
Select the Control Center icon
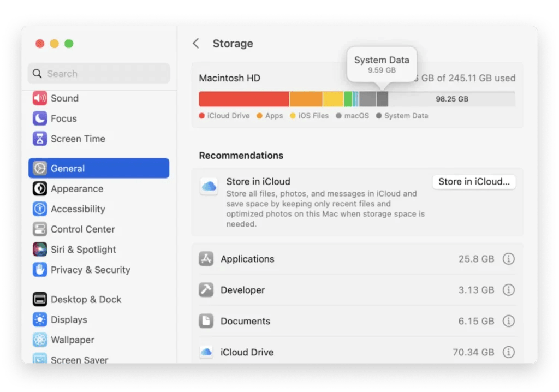click(x=39, y=229)
